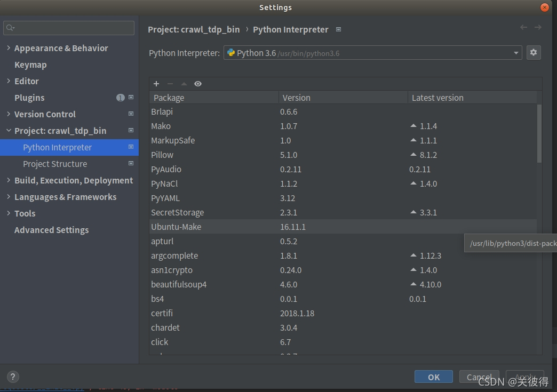This screenshot has height=392, width=557.
Task: Select the argcomplete package row
Action: point(343,255)
